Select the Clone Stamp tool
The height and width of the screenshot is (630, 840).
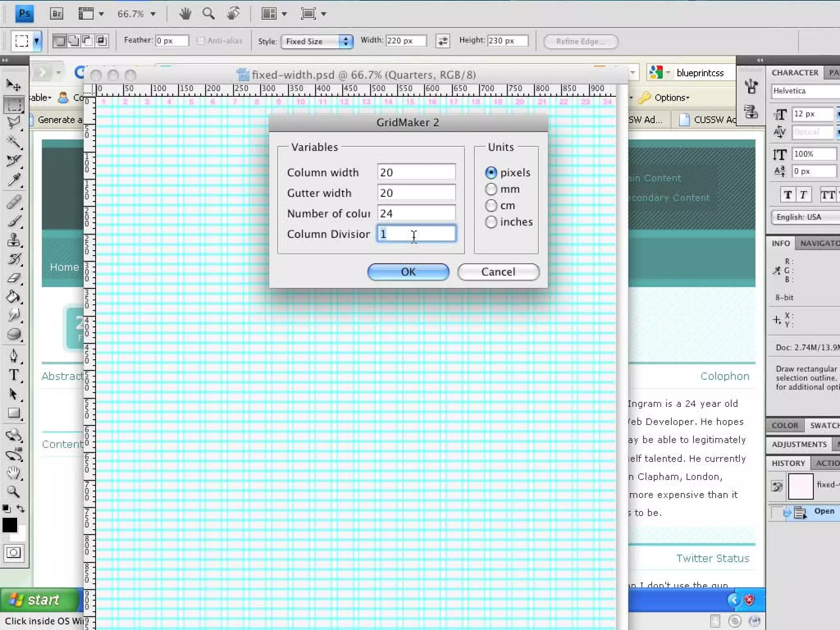(x=14, y=240)
